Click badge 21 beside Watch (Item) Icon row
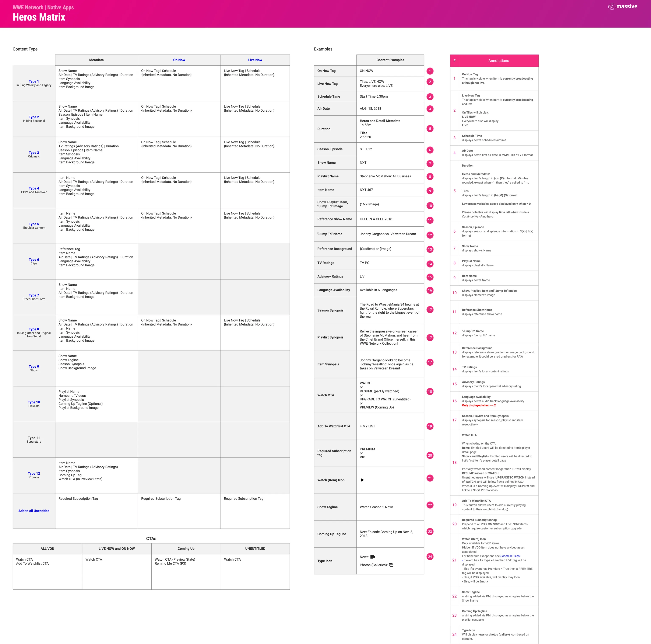This screenshot has width=651, height=644. [x=430, y=478]
